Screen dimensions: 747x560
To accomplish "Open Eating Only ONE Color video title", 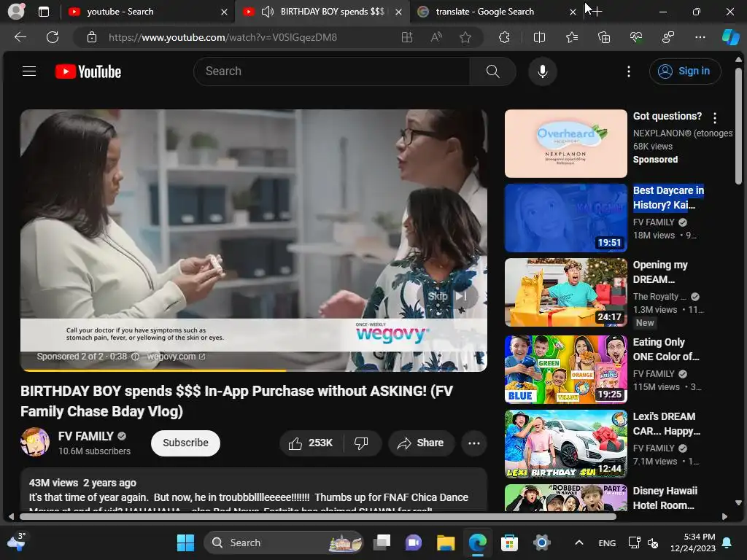I will (x=665, y=349).
